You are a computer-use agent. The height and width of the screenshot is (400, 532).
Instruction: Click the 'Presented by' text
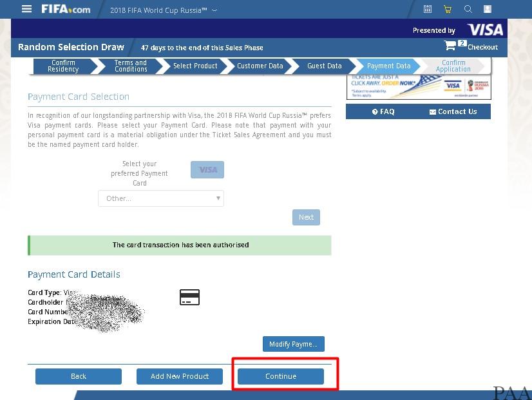[434, 30]
